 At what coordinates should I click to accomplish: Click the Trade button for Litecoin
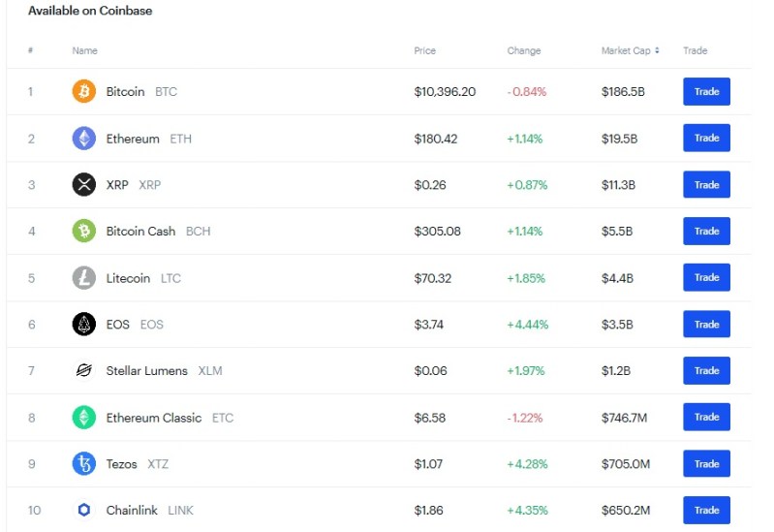pyautogui.click(x=706, y=277)
